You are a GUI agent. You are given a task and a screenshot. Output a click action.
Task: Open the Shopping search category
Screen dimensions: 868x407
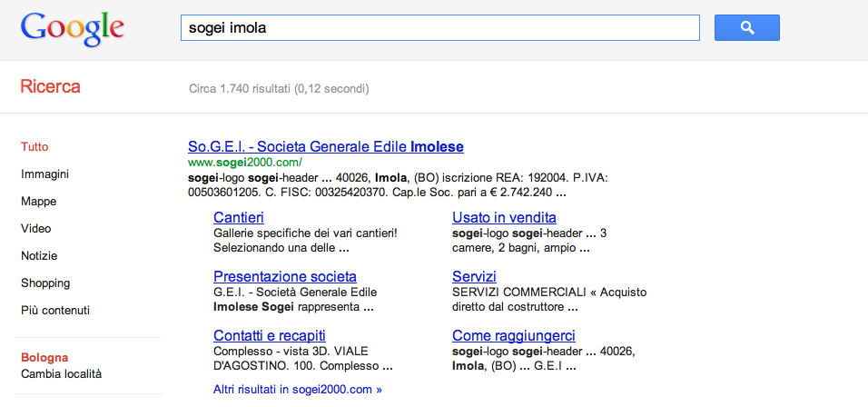[45, 283]
